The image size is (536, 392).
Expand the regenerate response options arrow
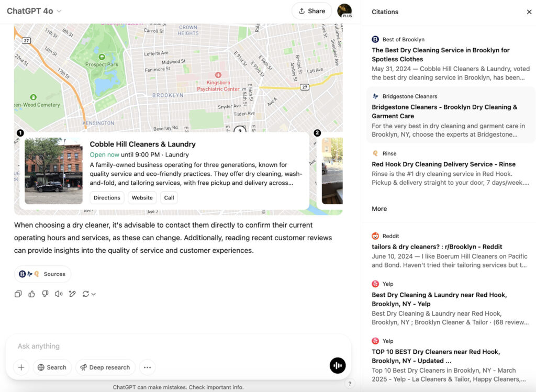tap(94, 295)
